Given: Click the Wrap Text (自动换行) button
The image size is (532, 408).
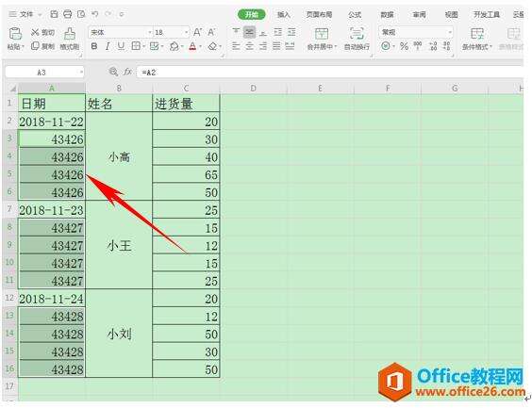Looking at the screenshot, I should coord(357,39).
